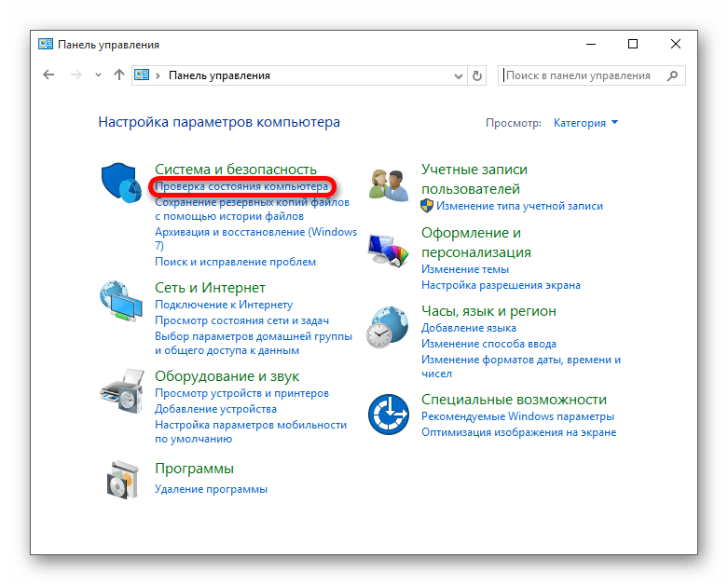Click the Network and Internet globe icon
The height and width of the screenshot is (585, 728).
(x=121, y=301)
